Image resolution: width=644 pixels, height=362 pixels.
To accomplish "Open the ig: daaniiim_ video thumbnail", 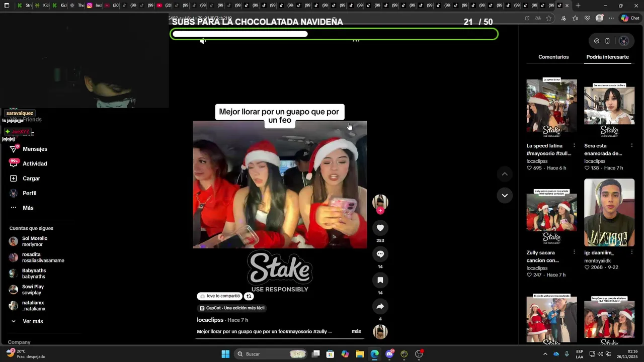I will (609, 213).
